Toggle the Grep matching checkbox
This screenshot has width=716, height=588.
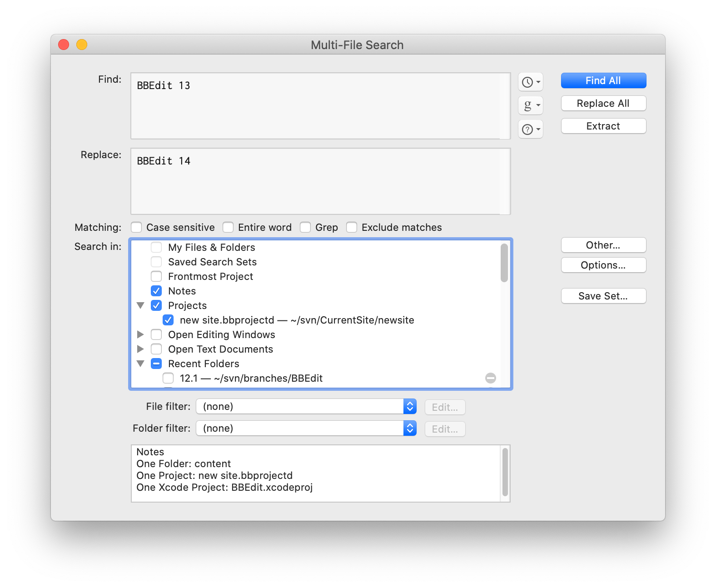pyautogui.click(x=305, y=227)
